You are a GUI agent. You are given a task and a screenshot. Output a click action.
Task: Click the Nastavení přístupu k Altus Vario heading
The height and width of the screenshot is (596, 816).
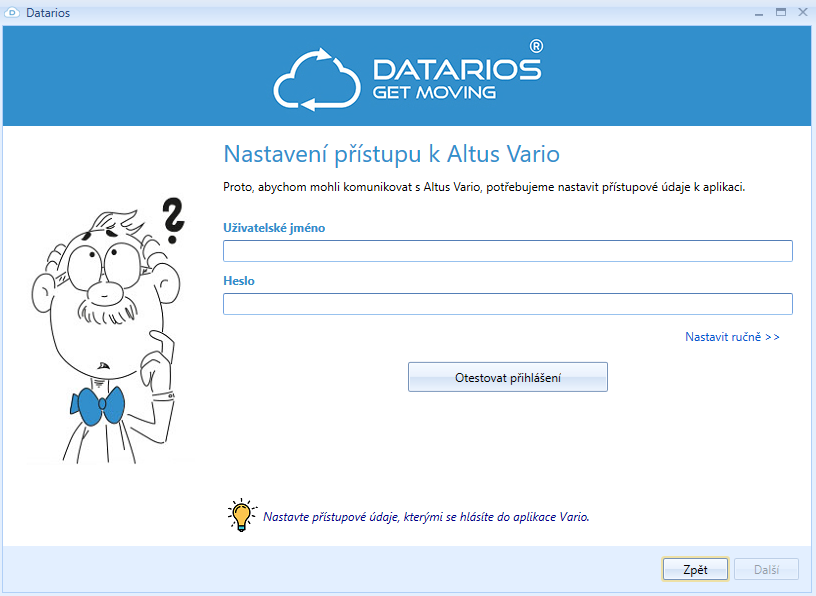click(391, 155)
